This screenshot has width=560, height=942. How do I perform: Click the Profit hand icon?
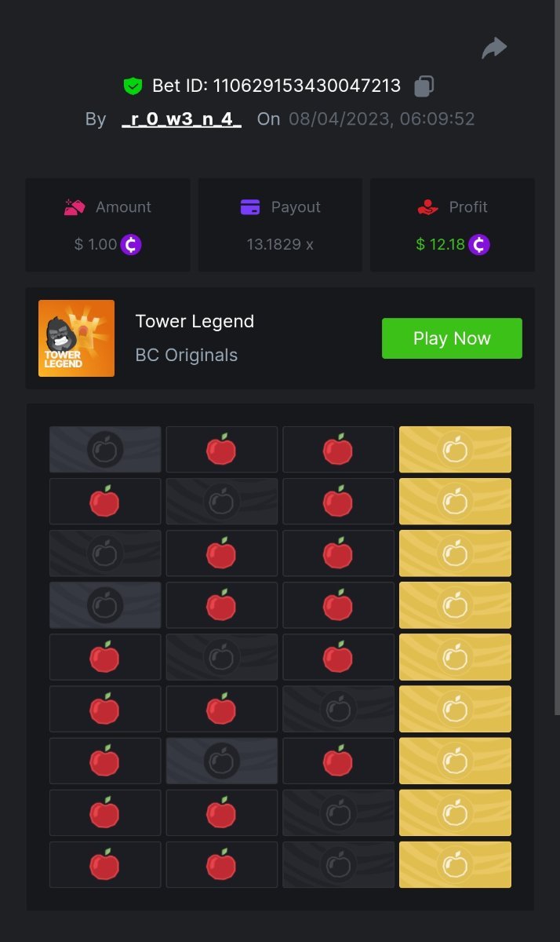pyautogui.click(x=427, y=207)
